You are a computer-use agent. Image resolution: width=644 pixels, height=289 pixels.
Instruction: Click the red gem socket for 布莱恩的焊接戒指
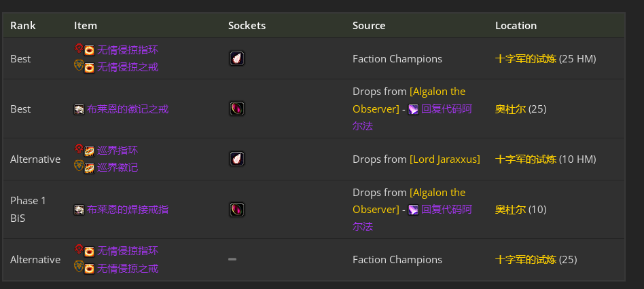click(x=237, y=210)
